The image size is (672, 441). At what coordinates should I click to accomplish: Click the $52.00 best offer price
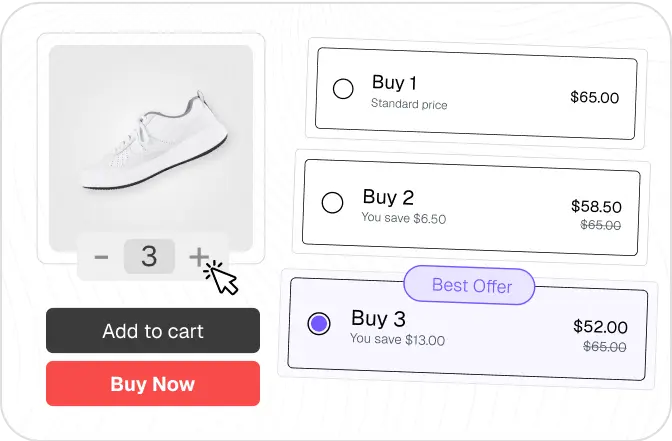coord(600,327)
